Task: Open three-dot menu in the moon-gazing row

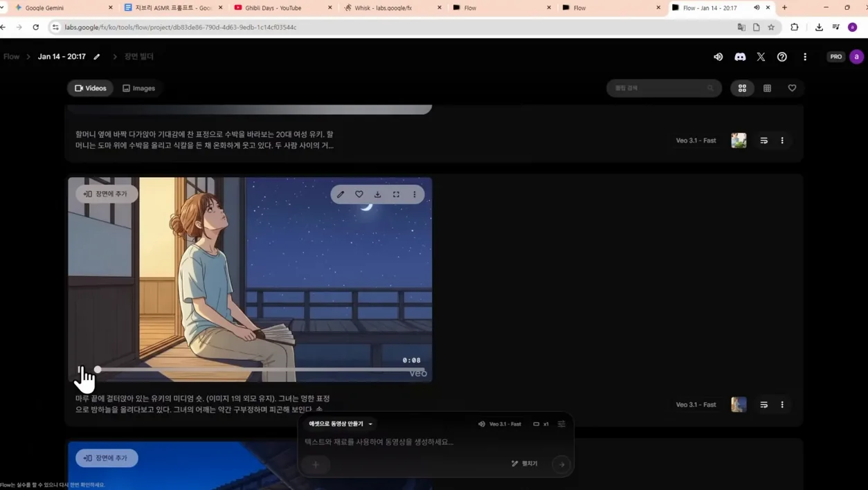Action: 782,404
